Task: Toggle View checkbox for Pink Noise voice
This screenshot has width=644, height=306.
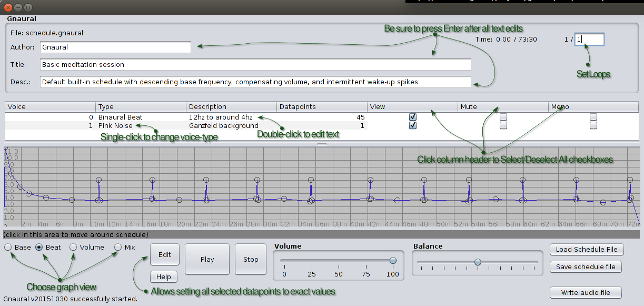Action: [x=413, y=126]
